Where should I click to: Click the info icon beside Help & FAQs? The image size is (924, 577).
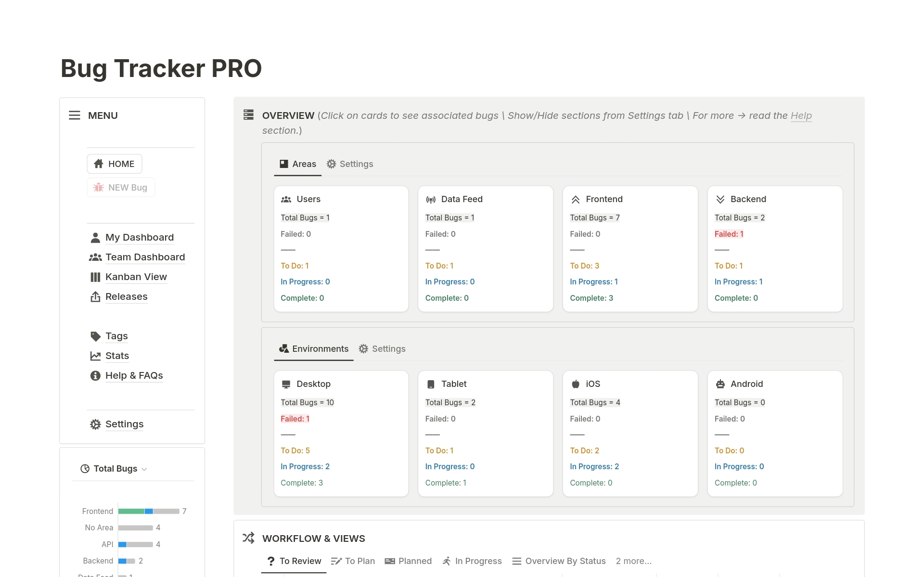(95, 376)
